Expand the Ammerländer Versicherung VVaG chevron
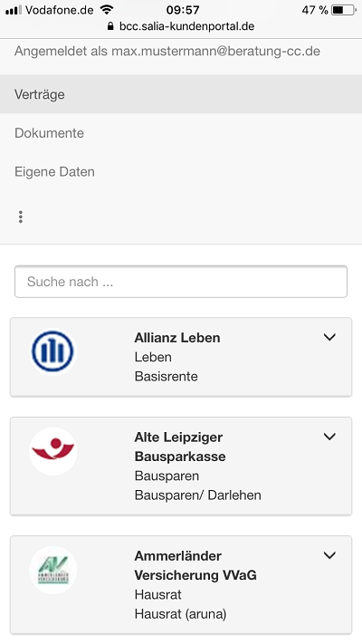The image size is (362, 644). [x=329, y=555]
